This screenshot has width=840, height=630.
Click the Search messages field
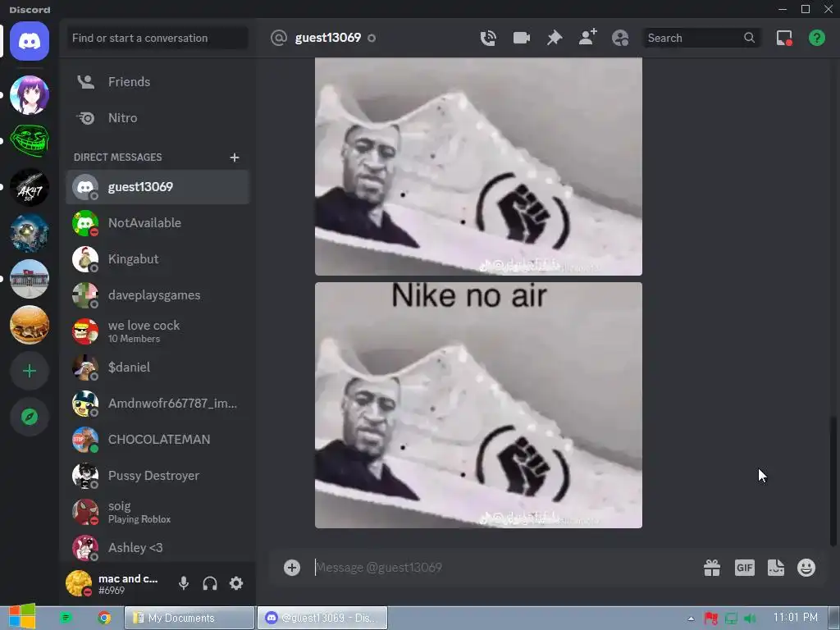(701, 38)
